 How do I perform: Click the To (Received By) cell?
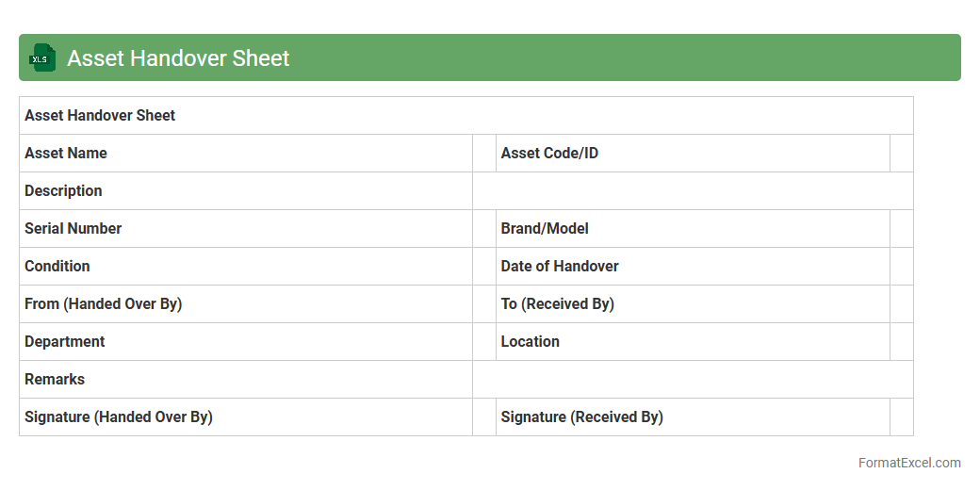(693, 304)
